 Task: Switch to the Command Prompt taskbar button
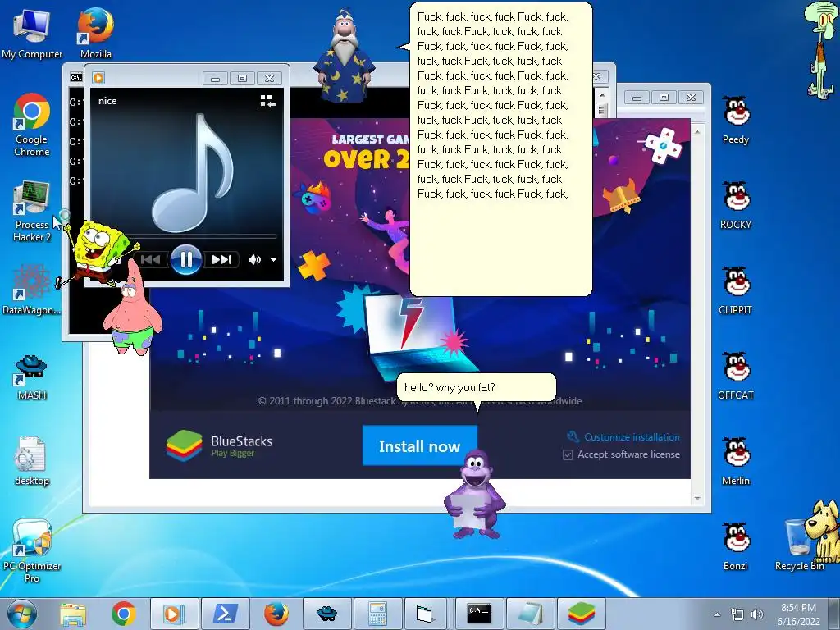[x=479, y=614]
